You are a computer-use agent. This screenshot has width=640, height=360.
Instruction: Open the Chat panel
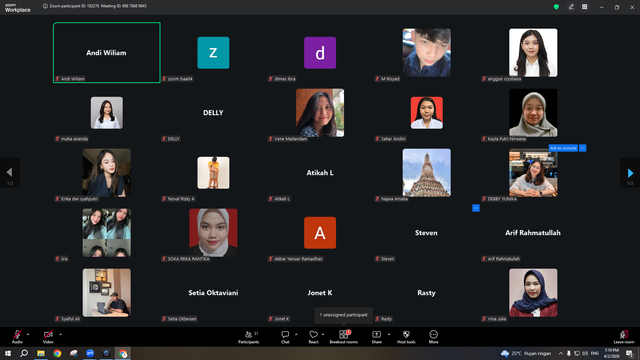pos(285,337)
